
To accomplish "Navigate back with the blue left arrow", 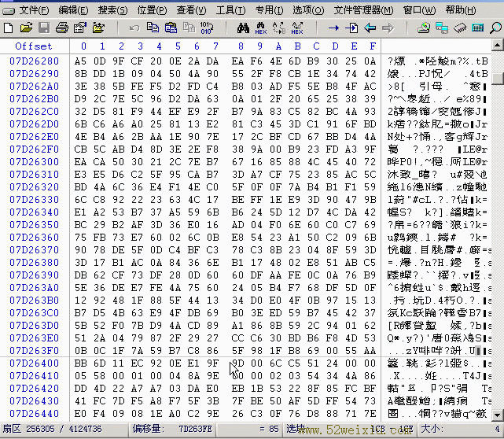I will (x=370, y=28).
